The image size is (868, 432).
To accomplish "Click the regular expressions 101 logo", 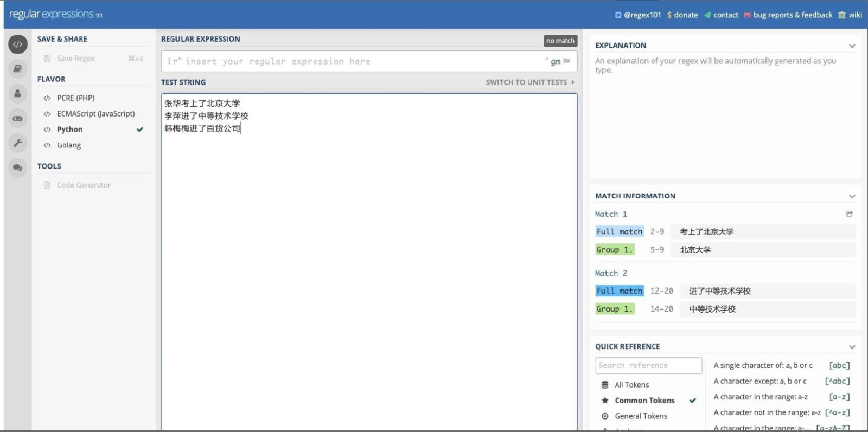I will tap(56, 15).
